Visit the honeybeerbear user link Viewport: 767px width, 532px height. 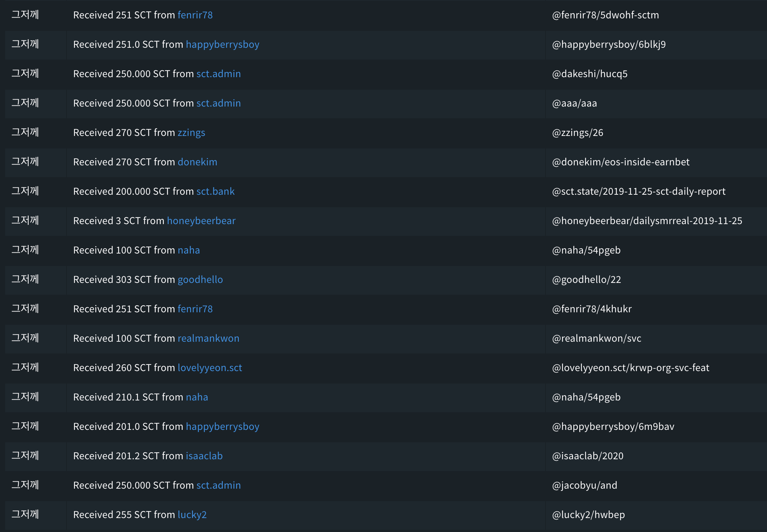tap(201, 221)
